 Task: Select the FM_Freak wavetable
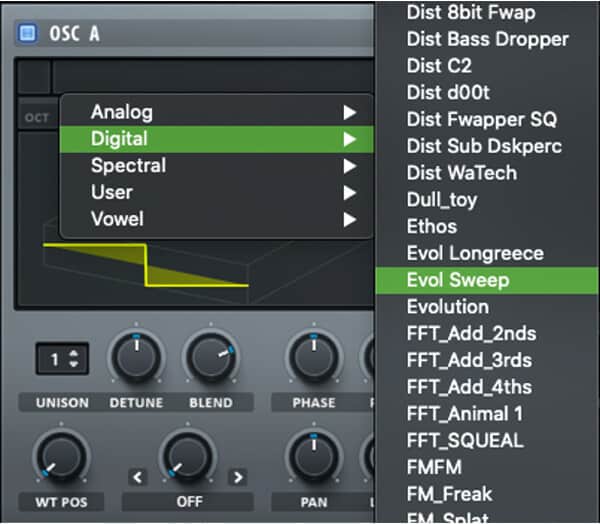click(x=487, y=495)
